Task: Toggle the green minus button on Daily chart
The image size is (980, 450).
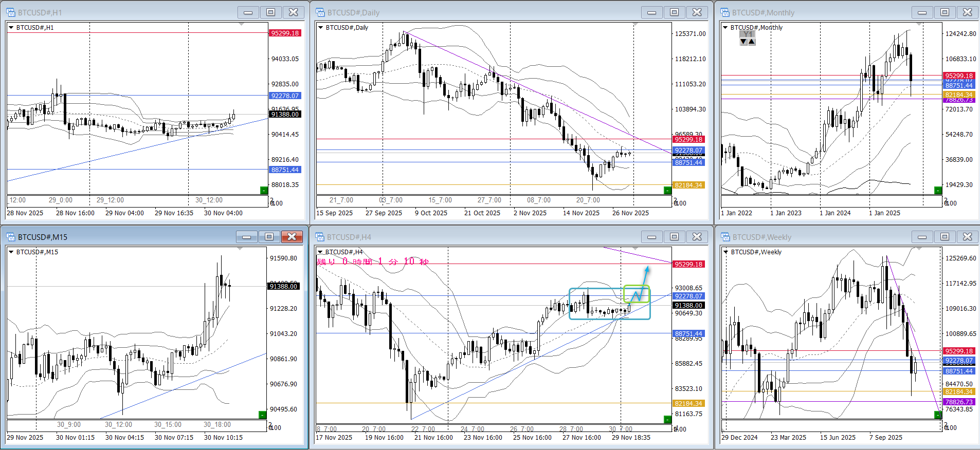Action: 667,191
